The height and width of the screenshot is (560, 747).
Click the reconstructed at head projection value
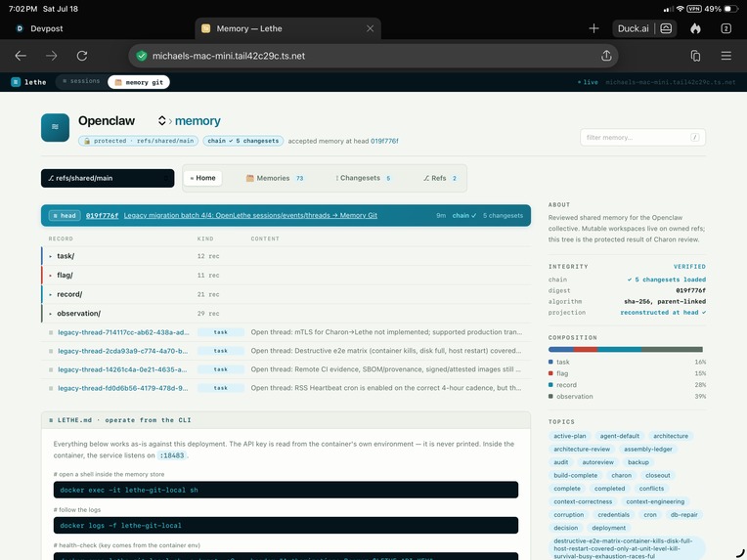click(x=663, y=313)
